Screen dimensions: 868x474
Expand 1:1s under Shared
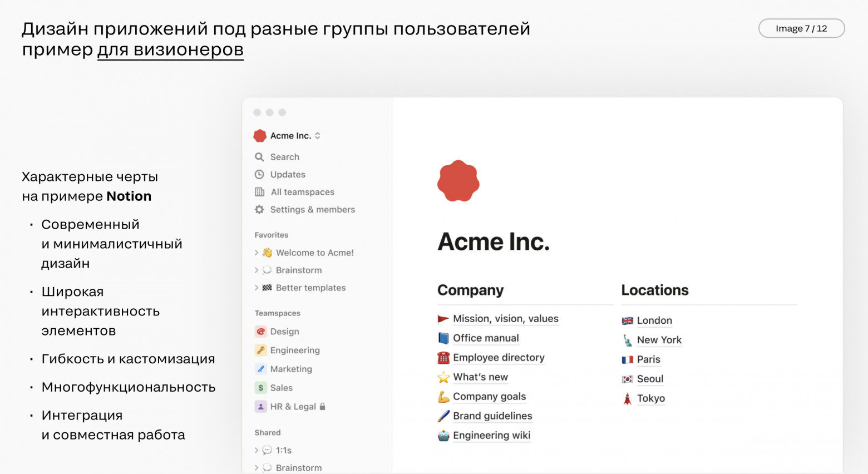256,450
